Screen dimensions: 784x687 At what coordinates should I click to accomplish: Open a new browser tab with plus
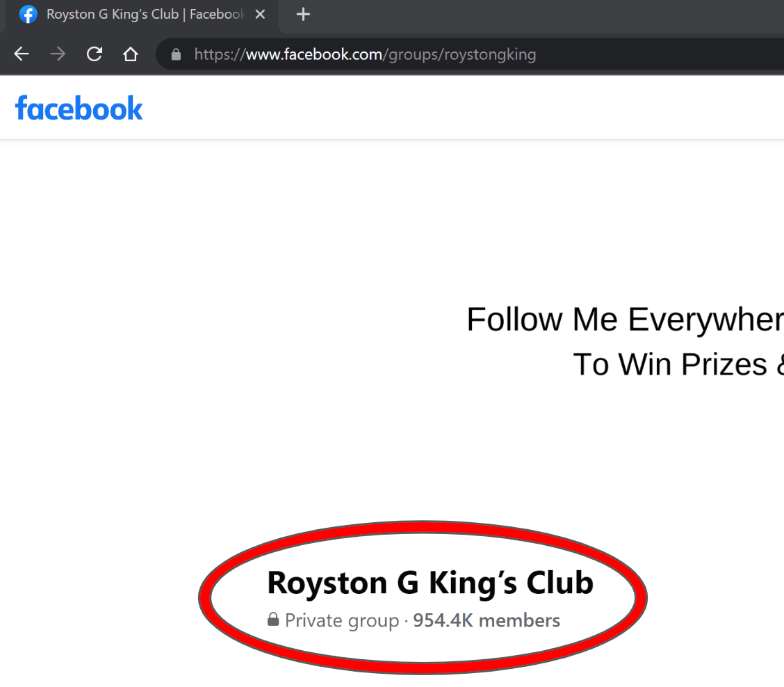(x=303, y=15)
